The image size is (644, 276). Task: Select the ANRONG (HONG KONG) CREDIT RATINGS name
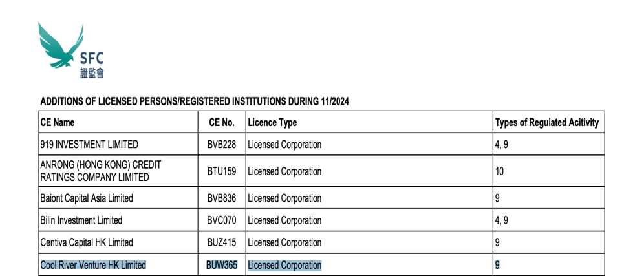pyautogui.click(x=100, y=171)
